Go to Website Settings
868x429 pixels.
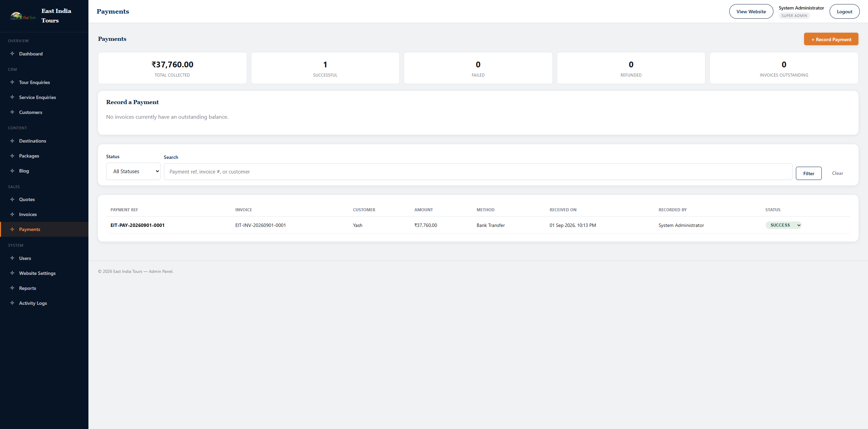44,273
